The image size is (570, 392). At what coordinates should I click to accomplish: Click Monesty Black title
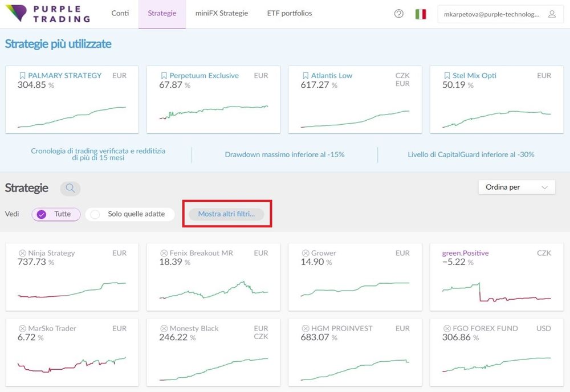tap(194, 328)
